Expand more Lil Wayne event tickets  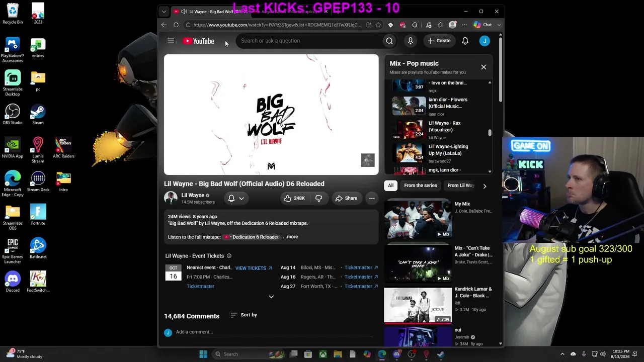pyautogui.click(x=271, y=297)
